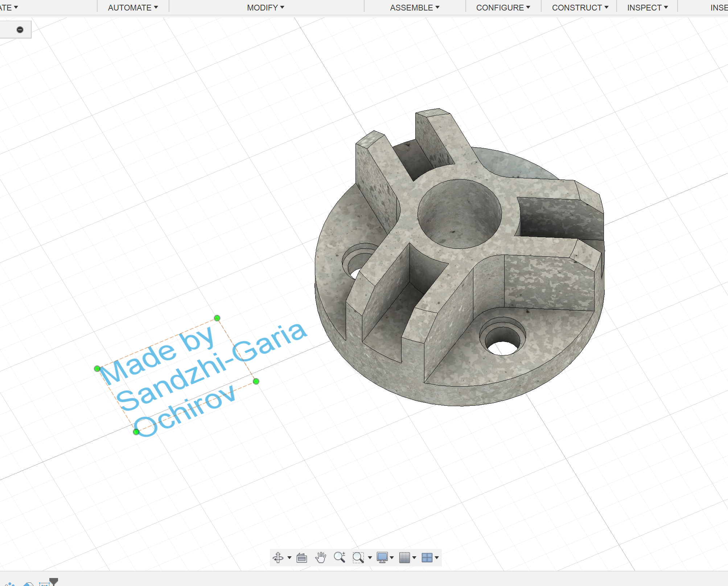The height and width of the screenshot is (586, 728).
Task: Activate the Look At tool
Action: point(302,557)
